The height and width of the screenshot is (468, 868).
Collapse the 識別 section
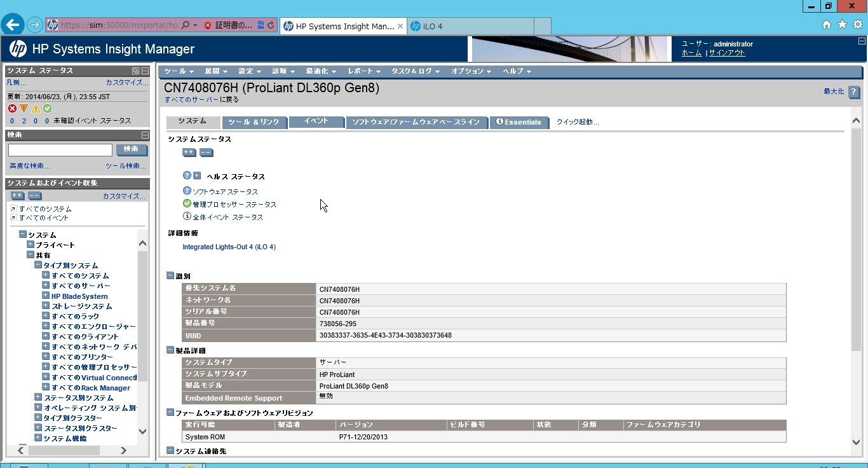click(170, 276)
